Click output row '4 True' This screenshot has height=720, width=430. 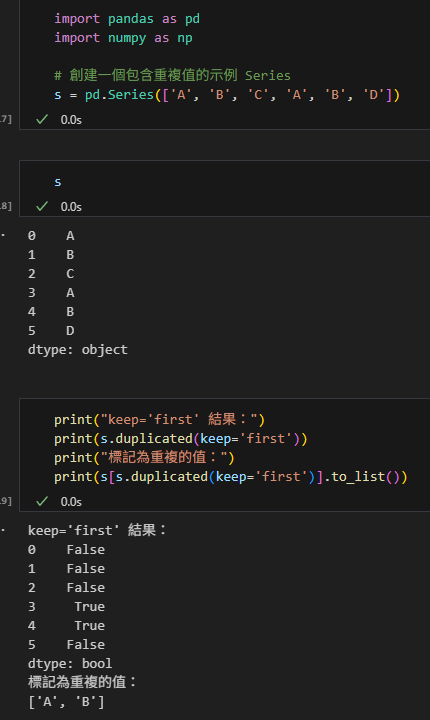[x=66, y=626]
